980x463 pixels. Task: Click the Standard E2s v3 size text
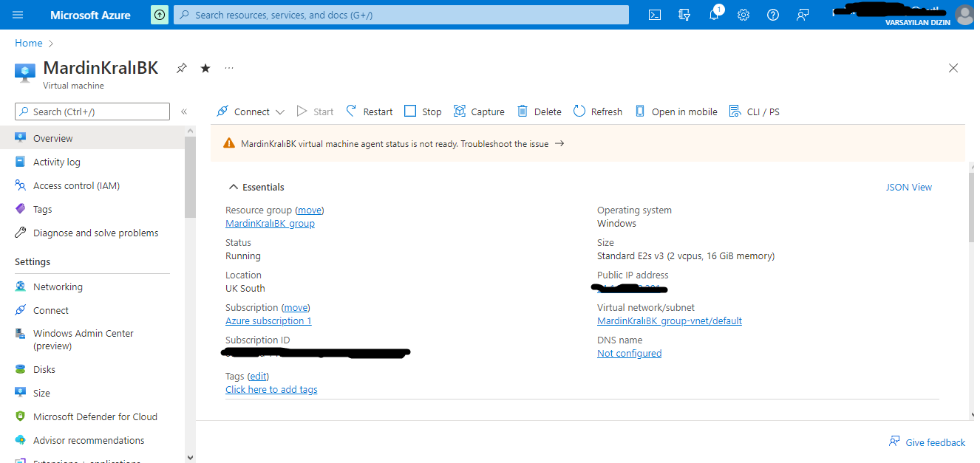point(686,256)
